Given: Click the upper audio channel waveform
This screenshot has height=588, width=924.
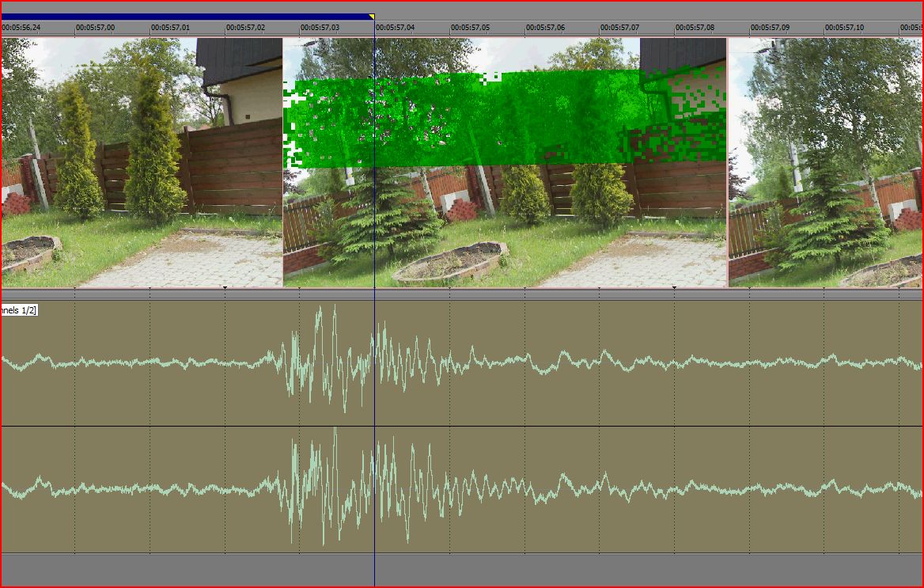Looking at the screenshot, I should (x=462, y=362).
